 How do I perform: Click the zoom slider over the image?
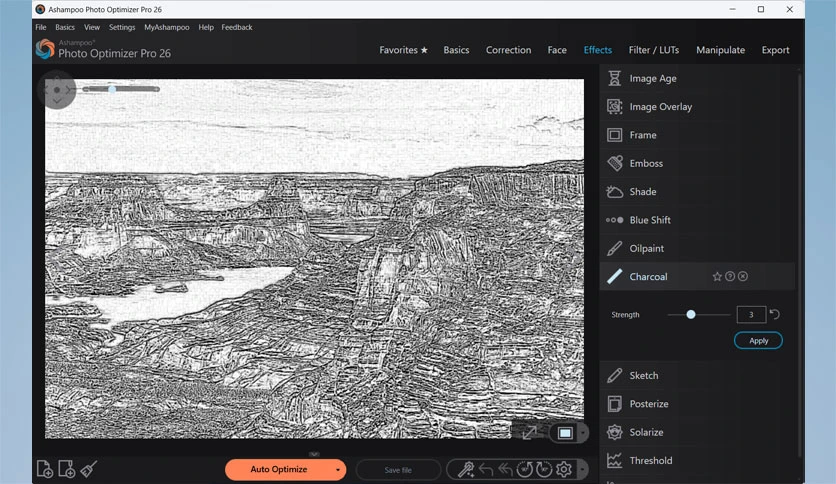[x=121, y=89]
